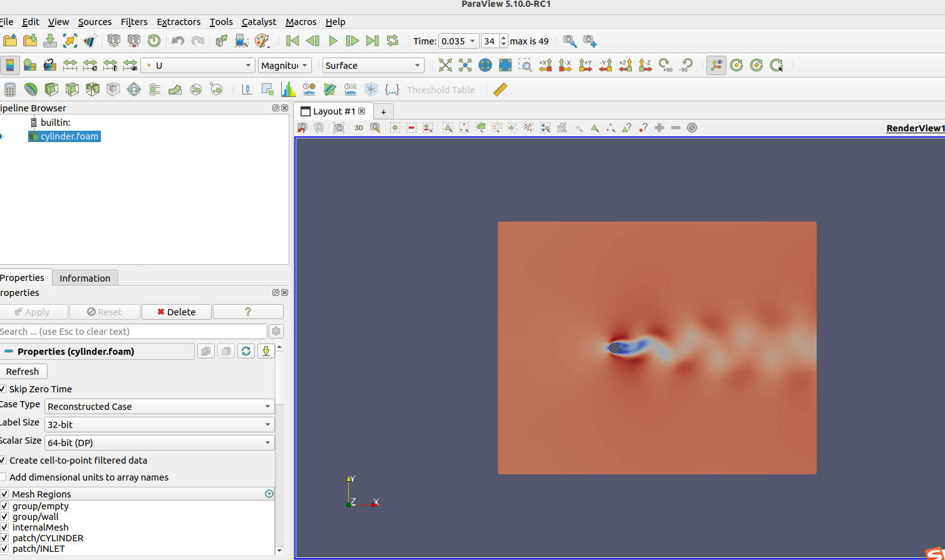The width and height of the screenshot is (945, 560).
Task: Step to previous frame
Action: tap(312, 41)
